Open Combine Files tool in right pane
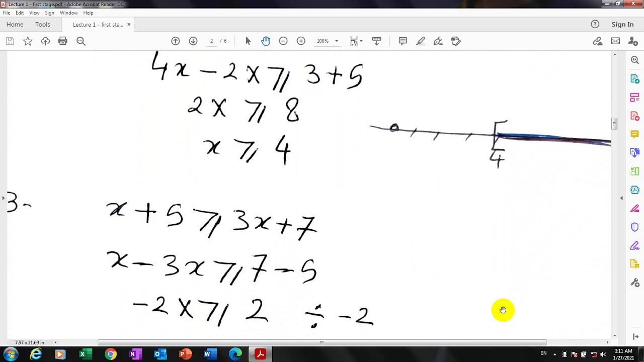Image resolution: width=644 pixels, height=362 pixels. pos(635,152)
